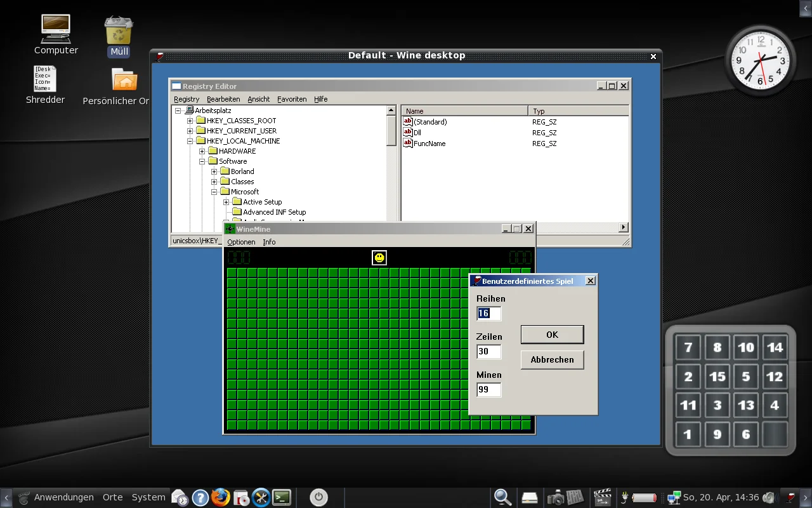Click the registry tree scrollbar up arrow

391,110
